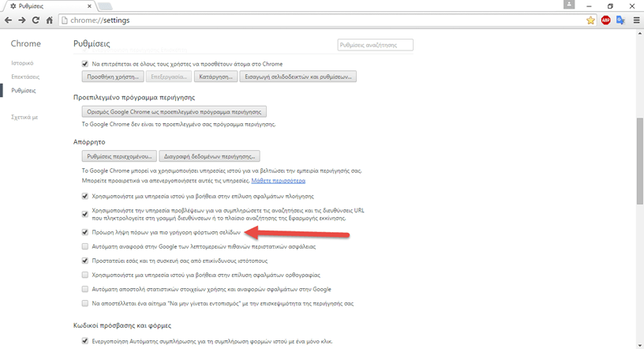Screen dimensions: 644x349
Task: Click the vertical scrollbar thumb
Action: pos(640,160)
